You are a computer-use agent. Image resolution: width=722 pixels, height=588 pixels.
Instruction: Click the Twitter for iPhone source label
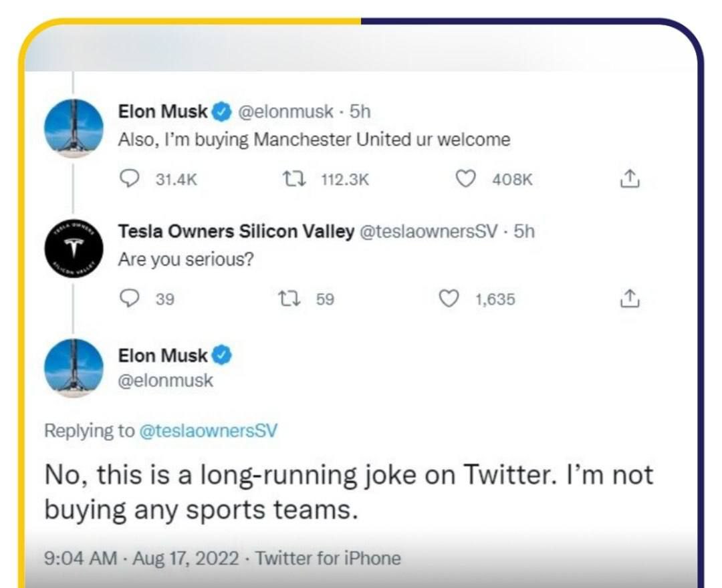click(328, 558)
